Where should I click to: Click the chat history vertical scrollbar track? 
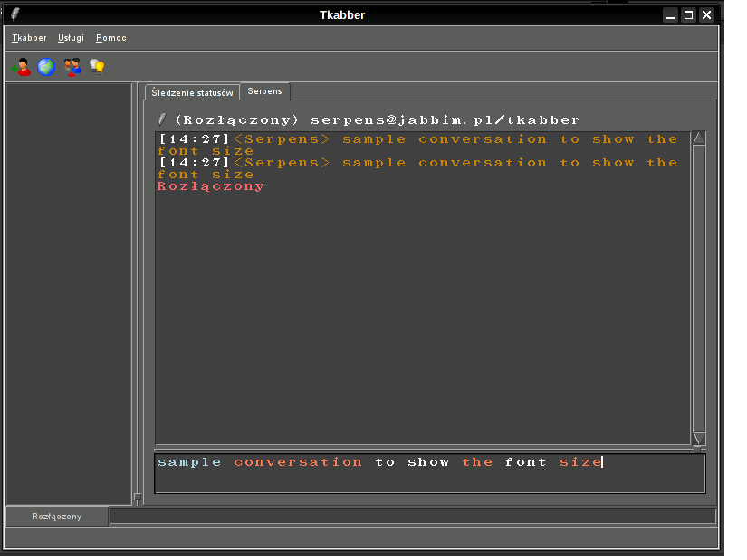698,289
